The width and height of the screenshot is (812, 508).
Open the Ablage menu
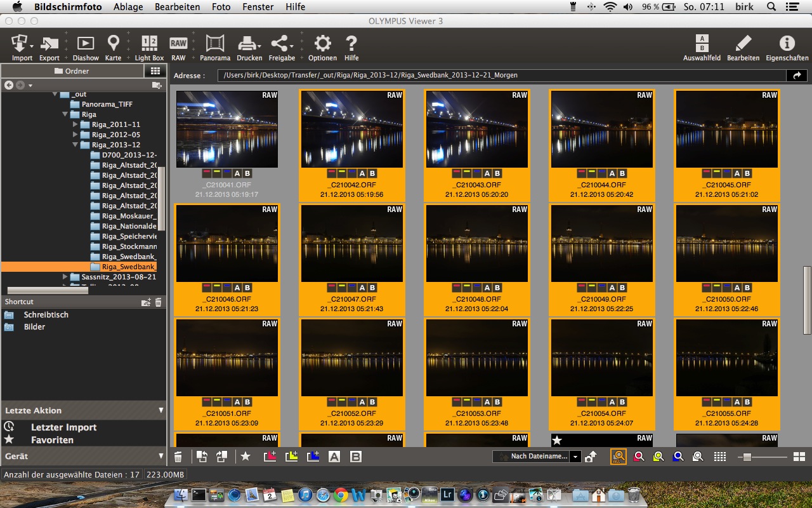coord(128,7)
